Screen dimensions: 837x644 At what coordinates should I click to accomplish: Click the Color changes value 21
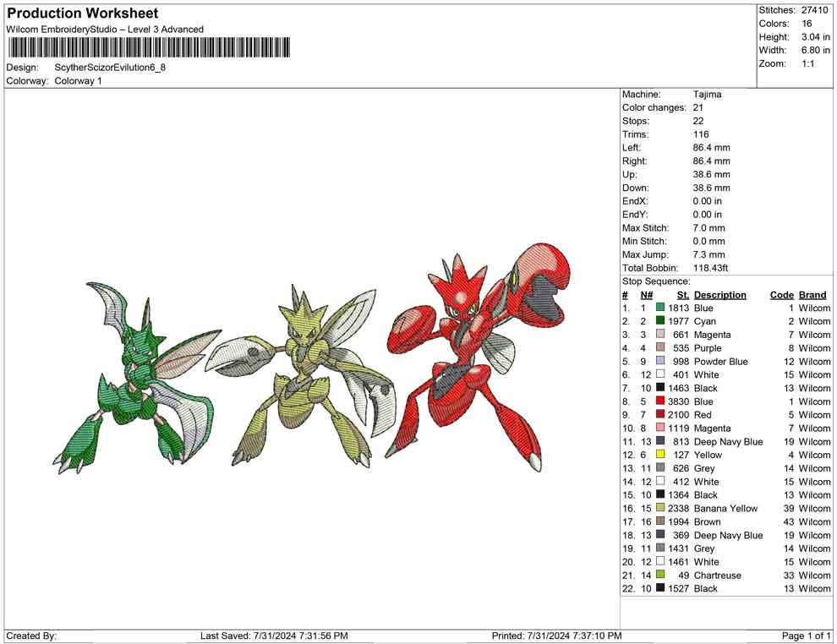[698, 108]
